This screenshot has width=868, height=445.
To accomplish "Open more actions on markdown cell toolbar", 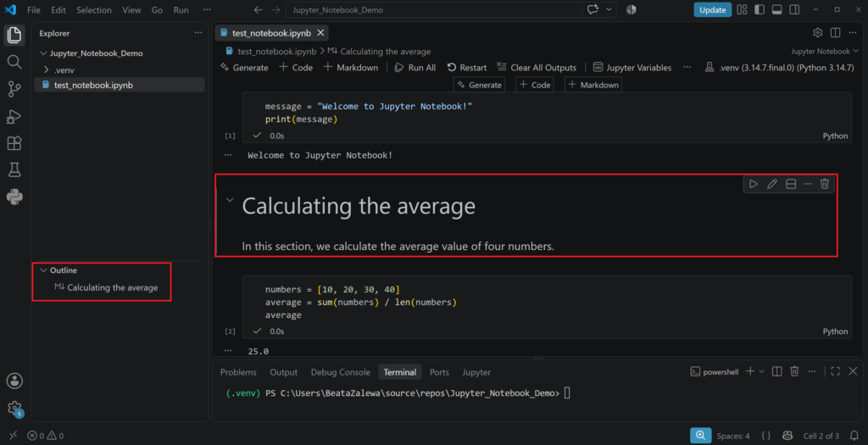I will [808, 184].
